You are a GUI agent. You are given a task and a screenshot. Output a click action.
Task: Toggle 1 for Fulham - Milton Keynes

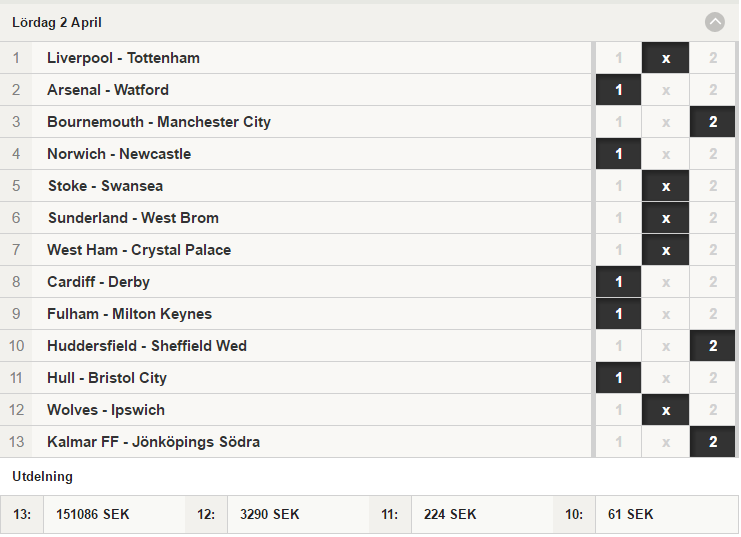(618, 314)
